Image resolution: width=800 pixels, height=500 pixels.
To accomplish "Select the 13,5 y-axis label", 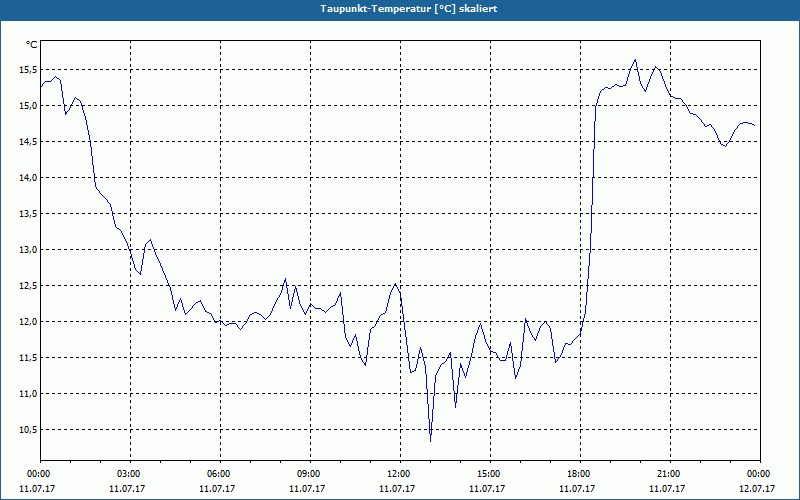I will tap(28, 213).
